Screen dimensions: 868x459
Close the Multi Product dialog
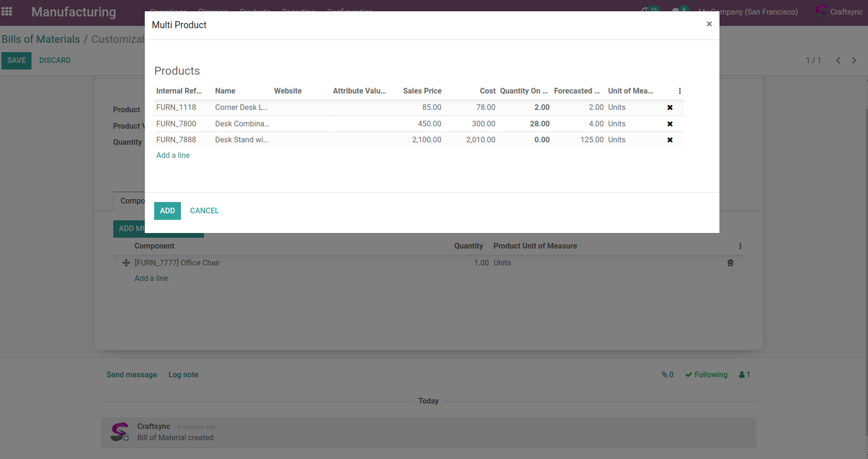(709, 24)
